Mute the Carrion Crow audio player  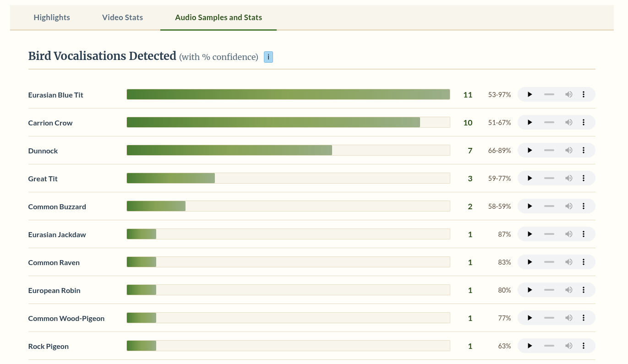pyautogui.click(x=569, y=122)
